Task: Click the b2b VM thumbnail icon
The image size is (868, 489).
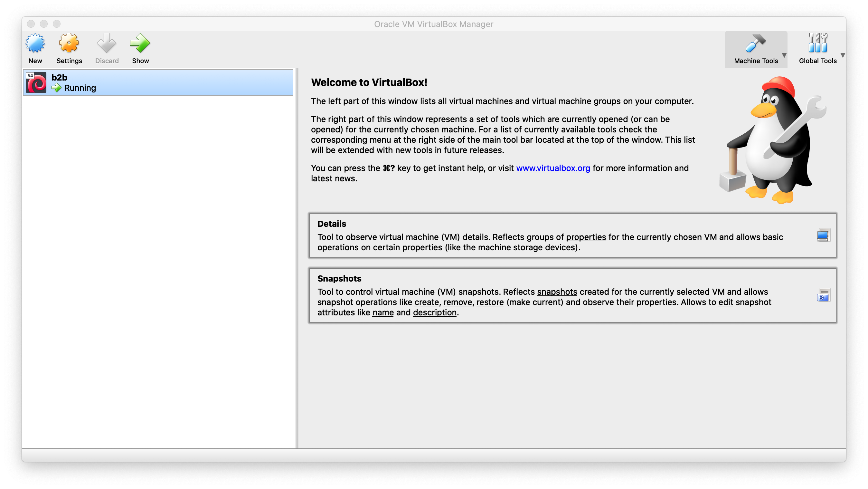Action: point(36,82)
